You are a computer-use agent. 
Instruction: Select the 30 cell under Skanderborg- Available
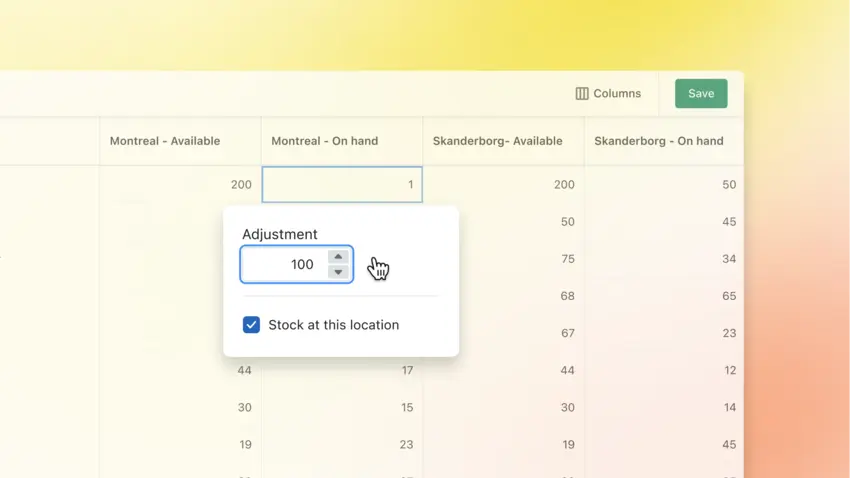(x=504, y=408)
